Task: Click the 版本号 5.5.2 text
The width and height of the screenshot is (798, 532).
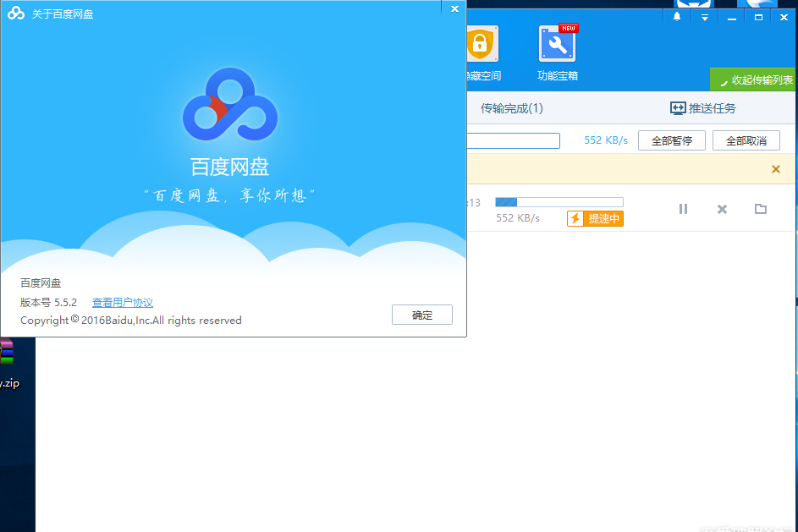Action: [48, 303]
